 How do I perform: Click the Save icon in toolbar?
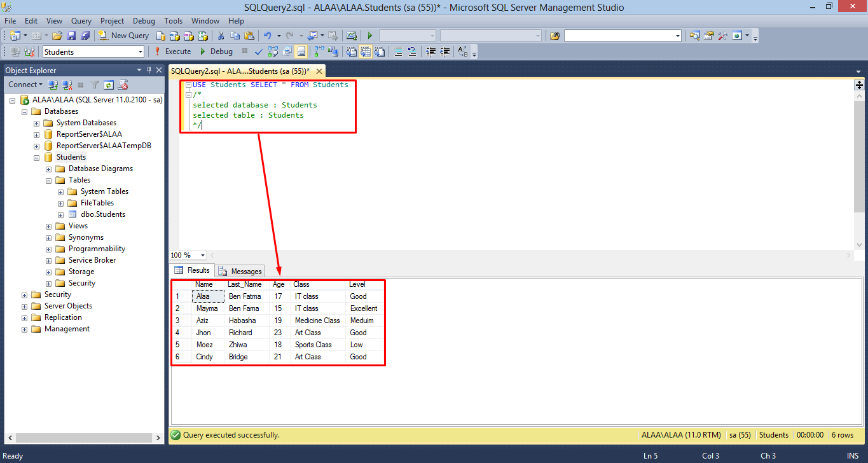tap(71, 36)
